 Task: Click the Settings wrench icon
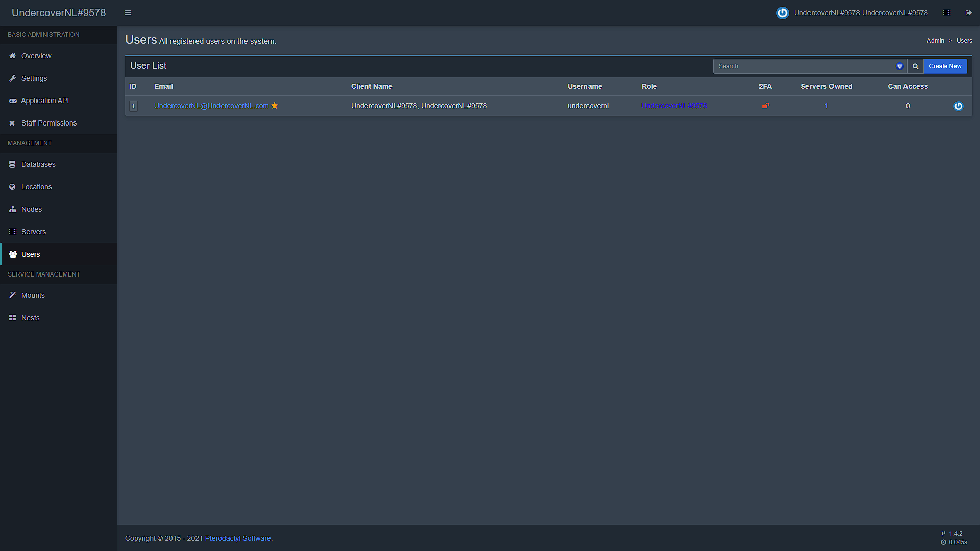point(12,78)
